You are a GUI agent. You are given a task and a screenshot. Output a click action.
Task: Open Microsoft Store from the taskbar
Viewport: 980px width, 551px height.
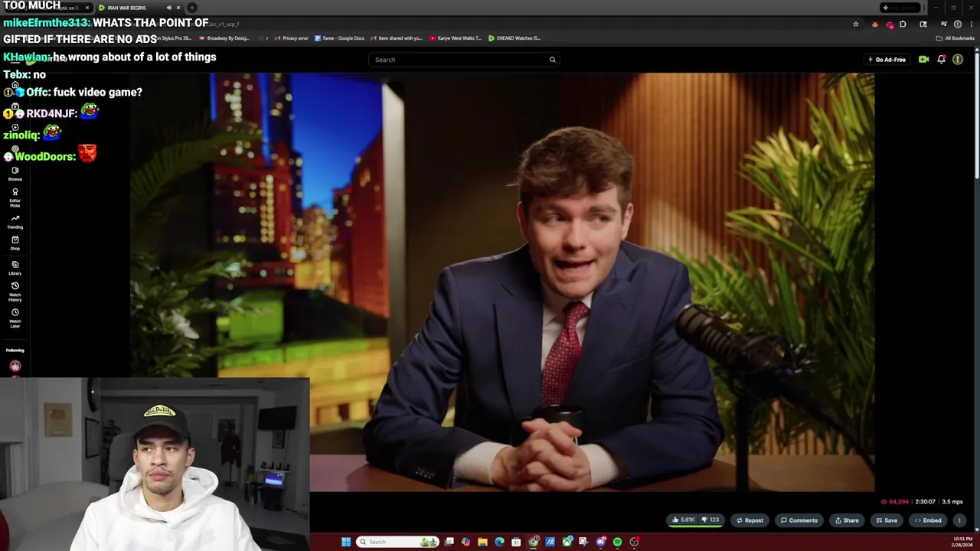coord(516,542)
